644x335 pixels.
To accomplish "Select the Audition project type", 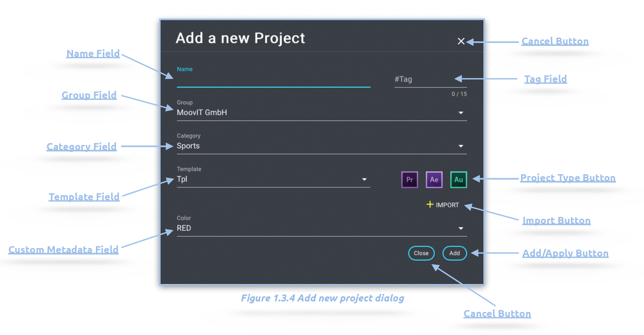I will [x=458, y=179].
